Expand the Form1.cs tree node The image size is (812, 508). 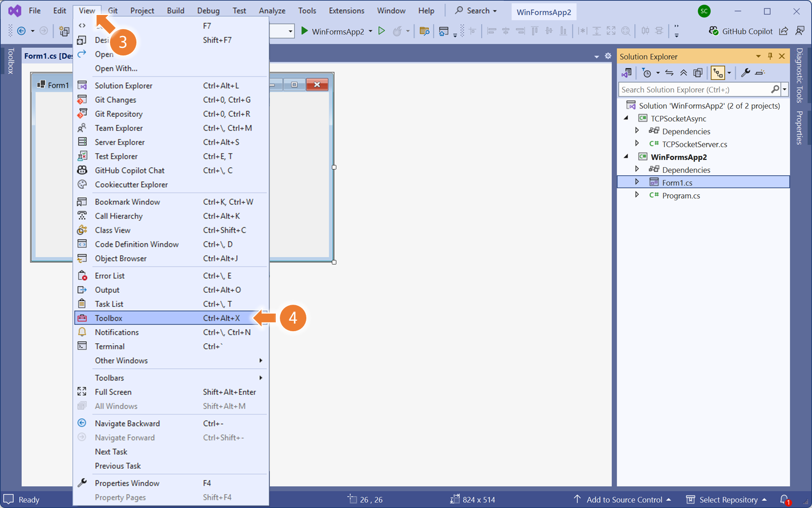point(637,182)
